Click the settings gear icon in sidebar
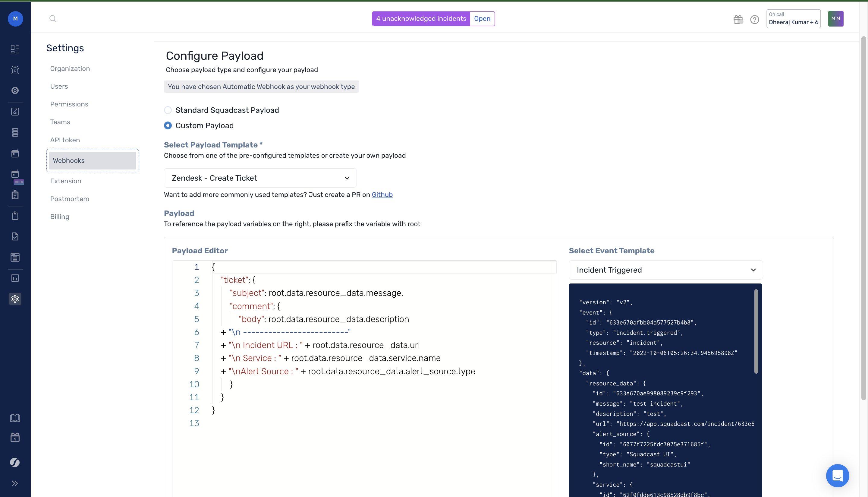 pyautogui.click(x=15, y=299)
